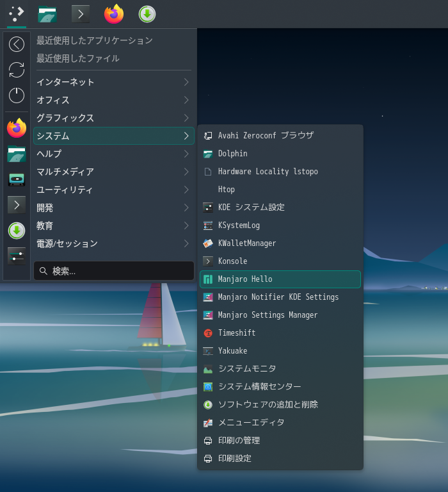Select the ユーティリティ category label
448x492 pixels.
(x=65, y=190)
